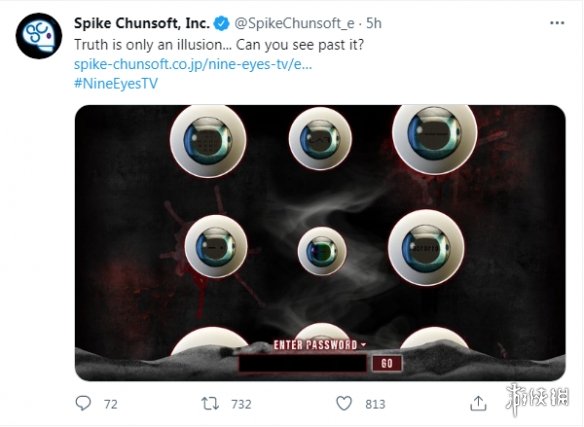Open the three-dot more options menu
The image size is (584, 427).
[557, 23]
